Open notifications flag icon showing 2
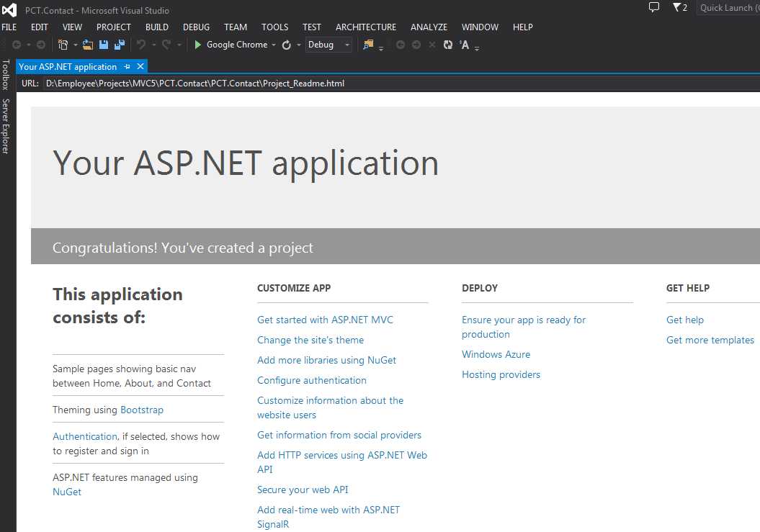The image size is (760, 532). [x=679, y=7]
